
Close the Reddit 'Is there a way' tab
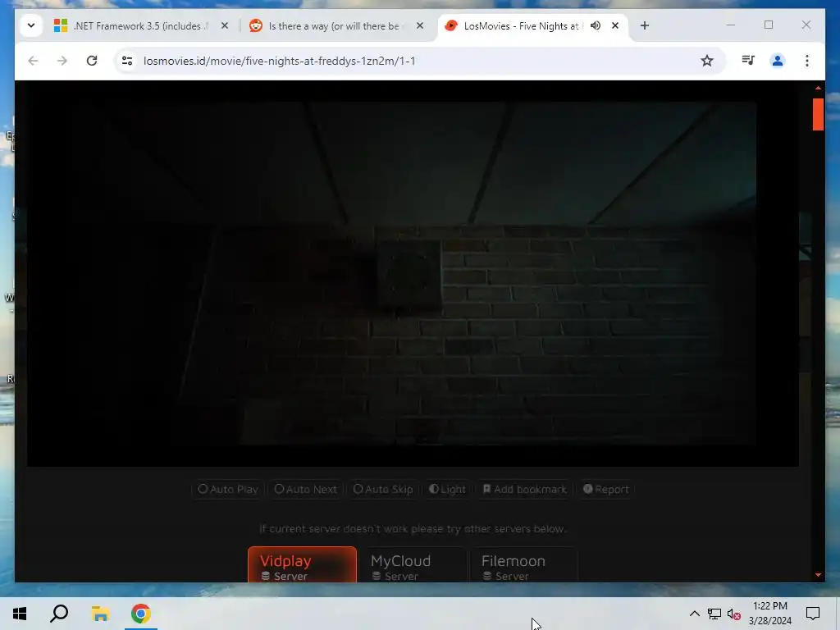coord(420,25)
